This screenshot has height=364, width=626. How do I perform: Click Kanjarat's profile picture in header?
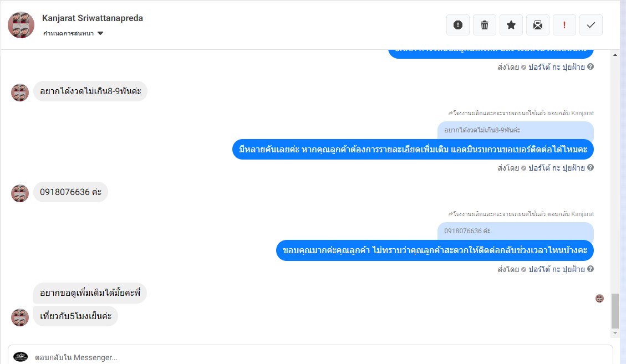point(21,25)
